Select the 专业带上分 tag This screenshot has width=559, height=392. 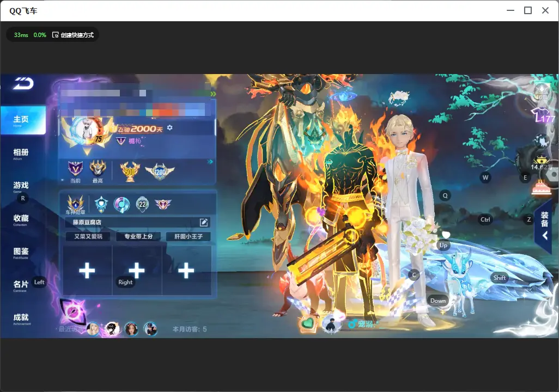click(138, 236)
